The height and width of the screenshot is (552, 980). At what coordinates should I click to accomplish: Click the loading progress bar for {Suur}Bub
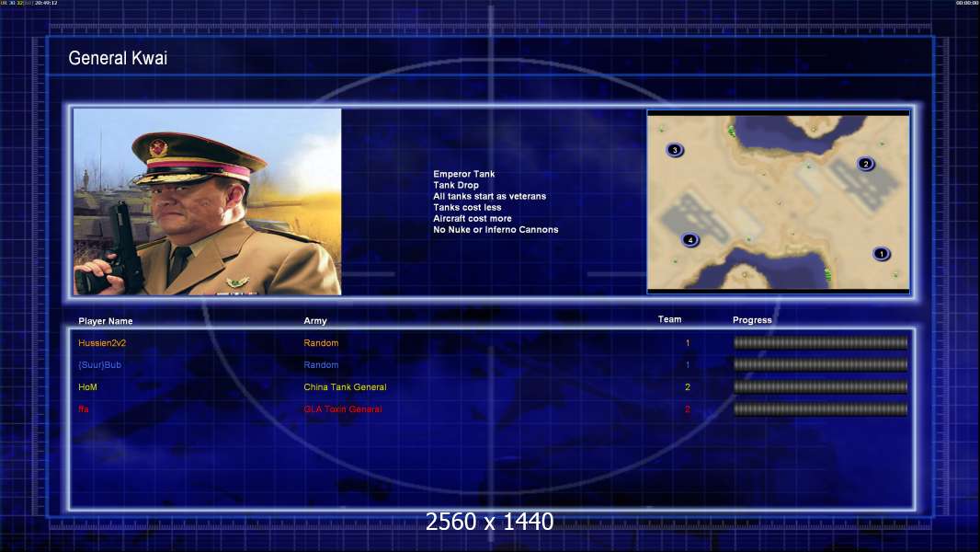click(x=820, y=364)
